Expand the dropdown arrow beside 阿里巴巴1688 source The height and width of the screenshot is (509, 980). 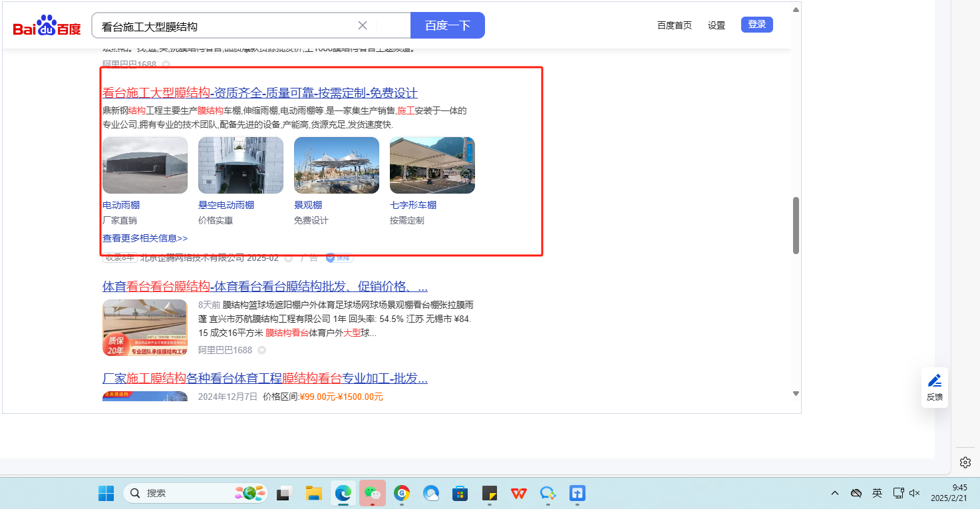coord(262,350)
